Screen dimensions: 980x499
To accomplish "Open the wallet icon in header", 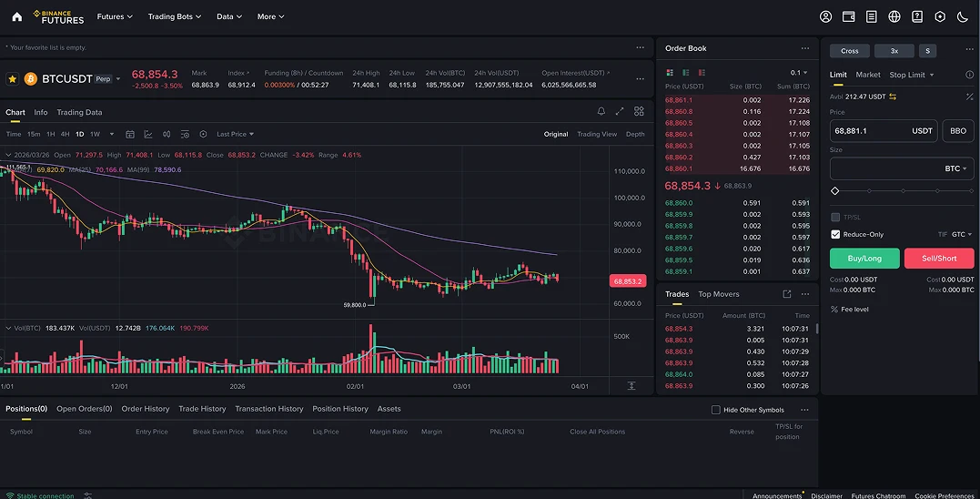I will pos(849,17).
